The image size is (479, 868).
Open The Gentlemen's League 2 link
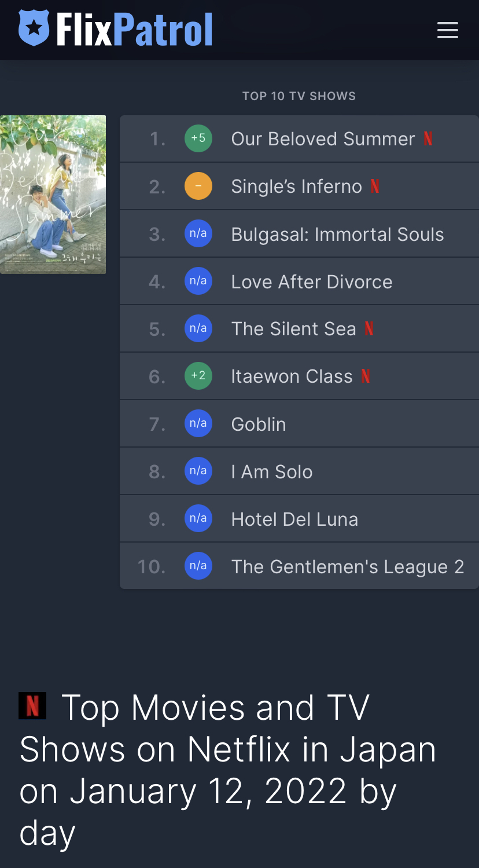click(347, 567)
